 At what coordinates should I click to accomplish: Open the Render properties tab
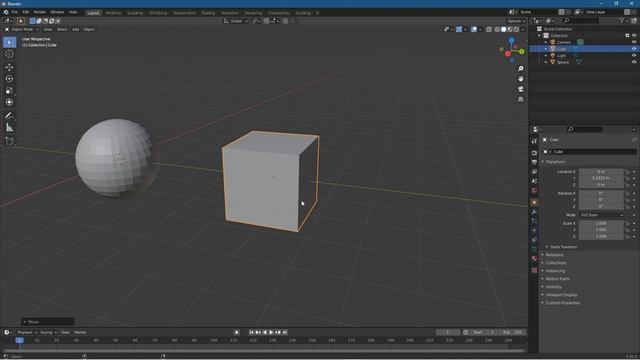click(x=534, y=153)
